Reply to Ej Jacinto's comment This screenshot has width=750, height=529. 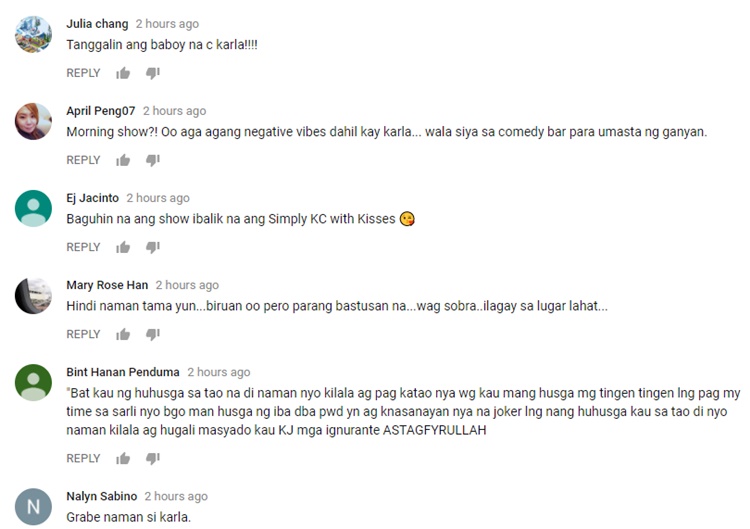tap(83, 247)
